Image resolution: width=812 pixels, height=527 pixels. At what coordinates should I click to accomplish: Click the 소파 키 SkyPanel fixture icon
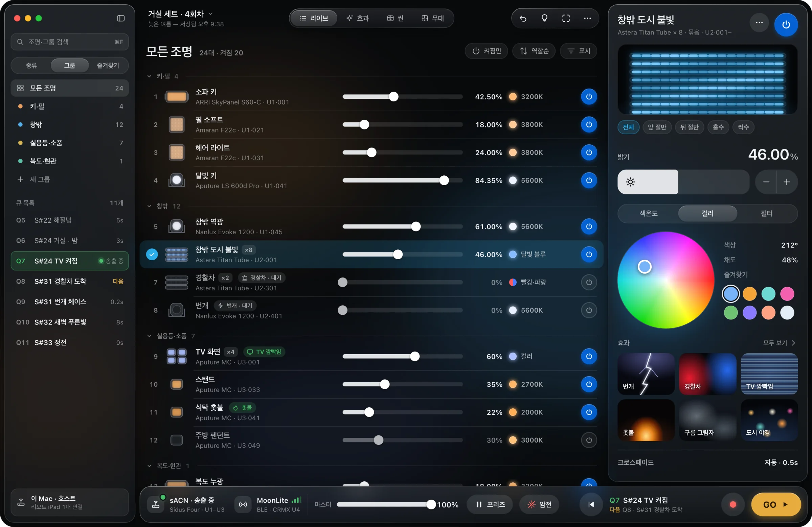177,97
